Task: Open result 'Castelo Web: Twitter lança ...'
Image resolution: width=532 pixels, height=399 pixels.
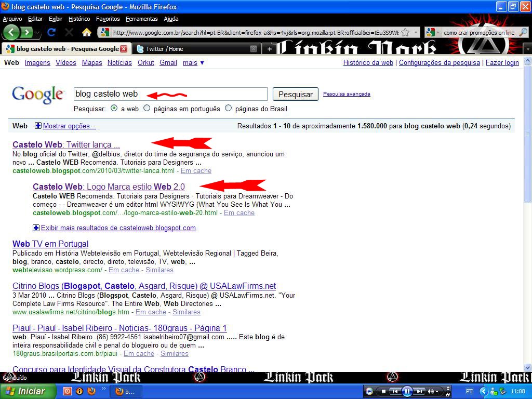Action: (66, 144)
